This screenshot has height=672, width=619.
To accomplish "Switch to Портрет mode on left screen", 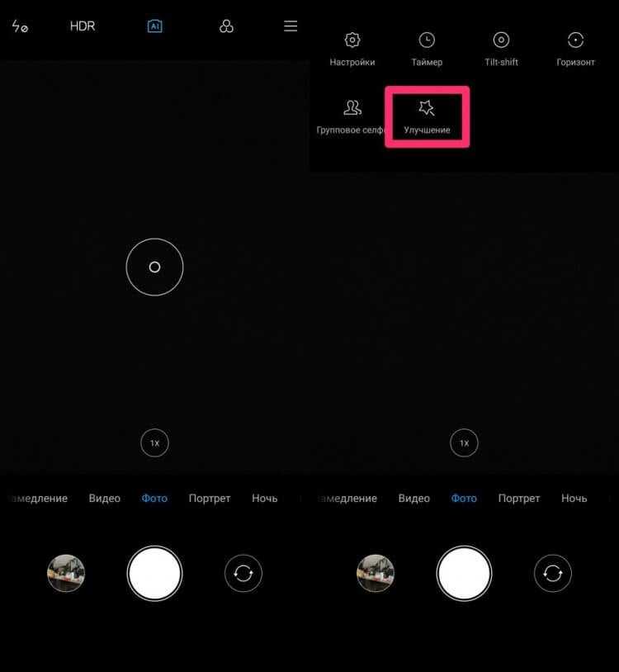I will [210, 499].
